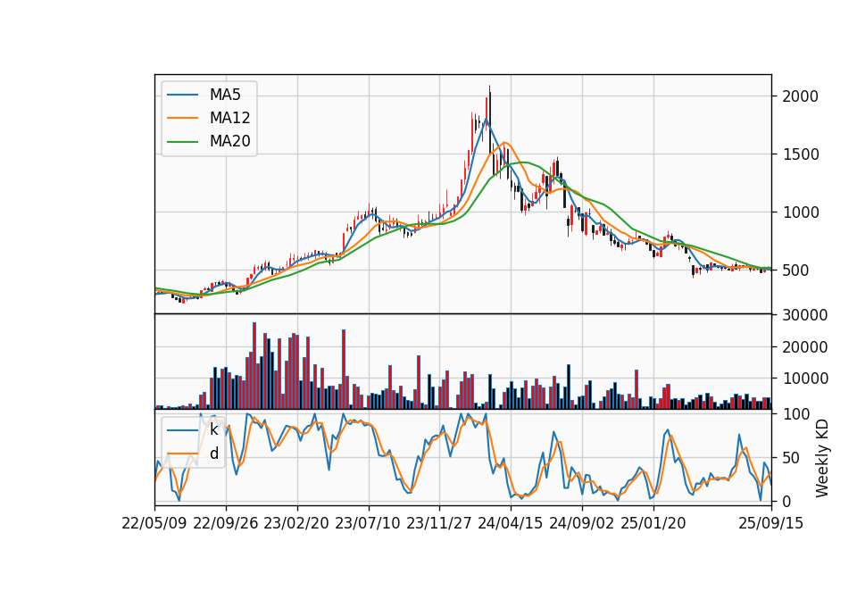Click the 23/07/10 date label
This screenshot has height=616, width=857.
[368, 523]
